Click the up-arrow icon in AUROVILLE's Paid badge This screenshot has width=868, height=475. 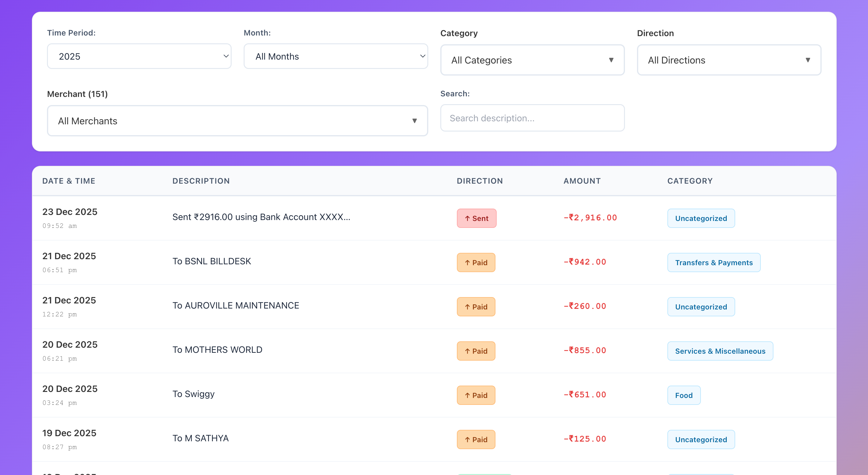click(x=467, y=306)
